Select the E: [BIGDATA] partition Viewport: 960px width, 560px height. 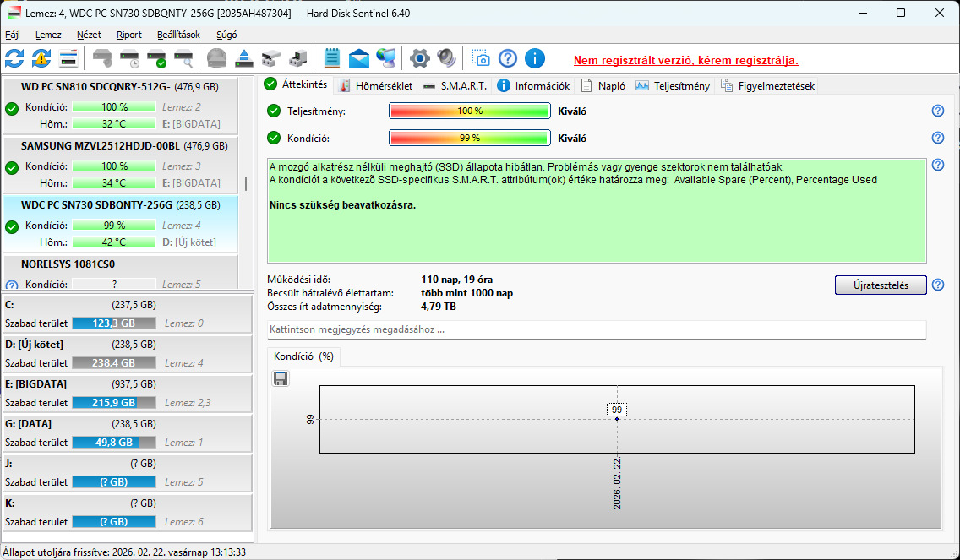pyautogui.click(x=128, y=394)
